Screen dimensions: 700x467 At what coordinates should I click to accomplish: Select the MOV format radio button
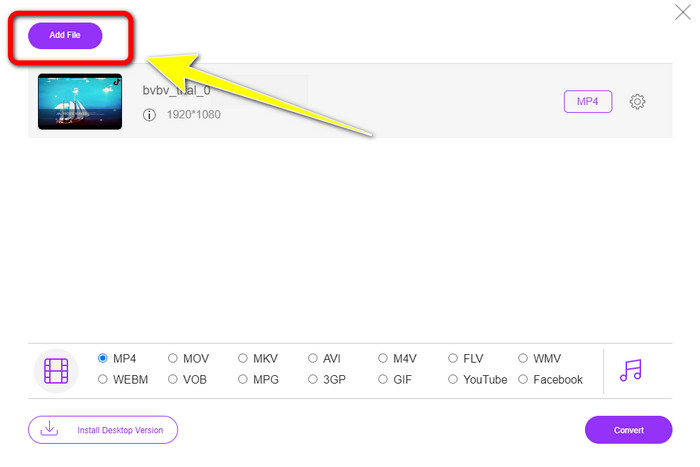point(173,358)
